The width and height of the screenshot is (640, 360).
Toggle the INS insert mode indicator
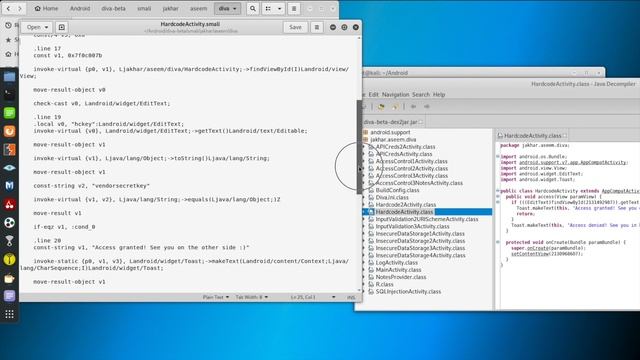[351, 297]
